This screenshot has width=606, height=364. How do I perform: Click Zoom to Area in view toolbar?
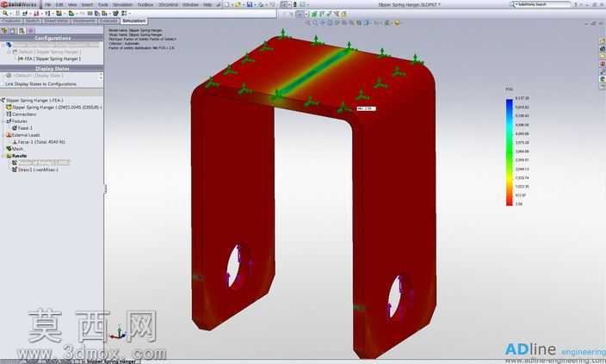315,22
